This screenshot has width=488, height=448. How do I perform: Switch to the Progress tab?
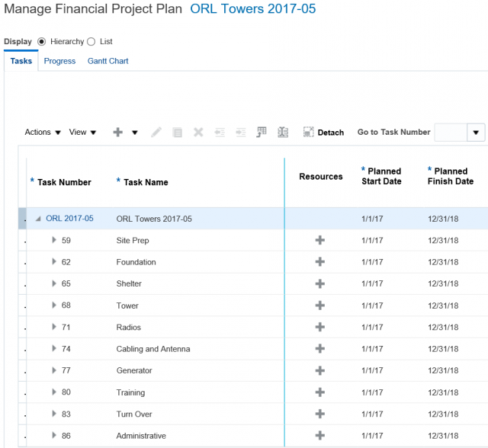pos(59,61)
